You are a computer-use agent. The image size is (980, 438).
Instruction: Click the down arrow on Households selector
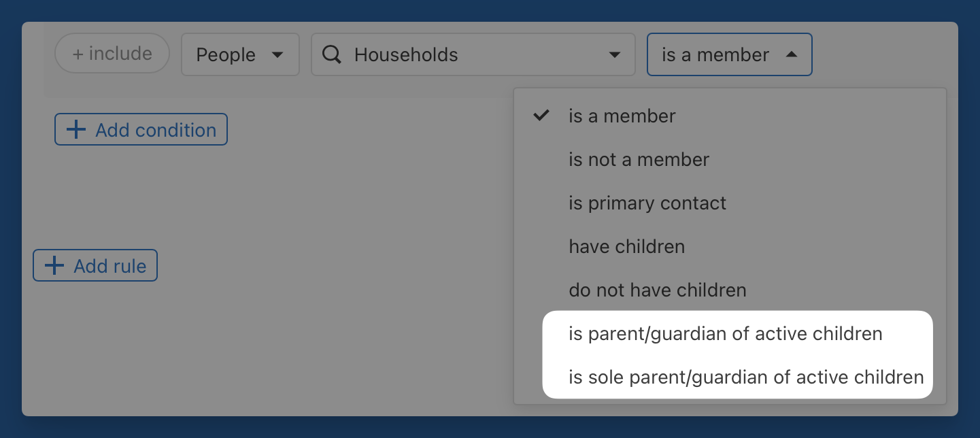614,55
